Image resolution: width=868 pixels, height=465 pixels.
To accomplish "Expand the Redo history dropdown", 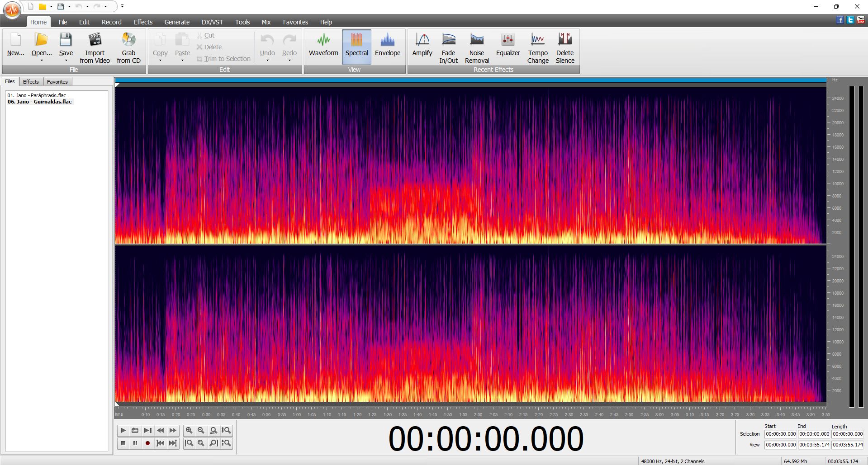I will click(x=289, y=60).
